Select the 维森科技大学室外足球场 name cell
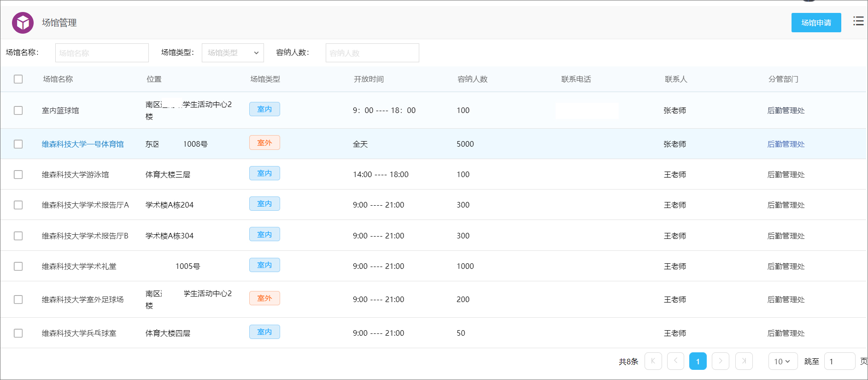The width and height of the screenshot is (868, 380). 83,299
